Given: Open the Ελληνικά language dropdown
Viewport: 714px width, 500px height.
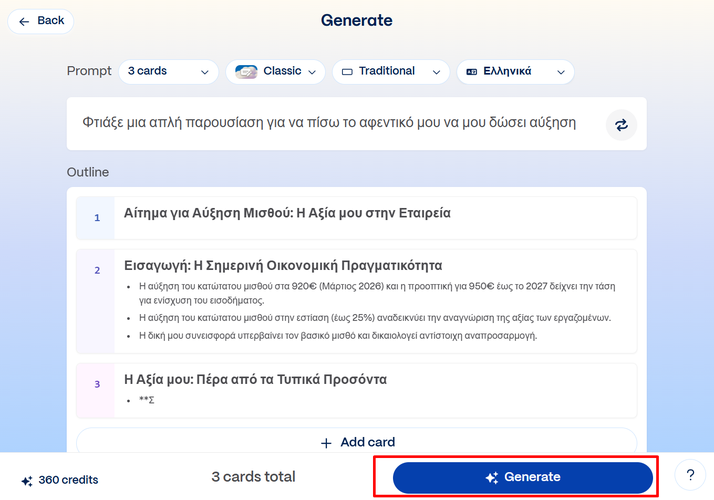Looking at the screenshot, I should (515, 72).
